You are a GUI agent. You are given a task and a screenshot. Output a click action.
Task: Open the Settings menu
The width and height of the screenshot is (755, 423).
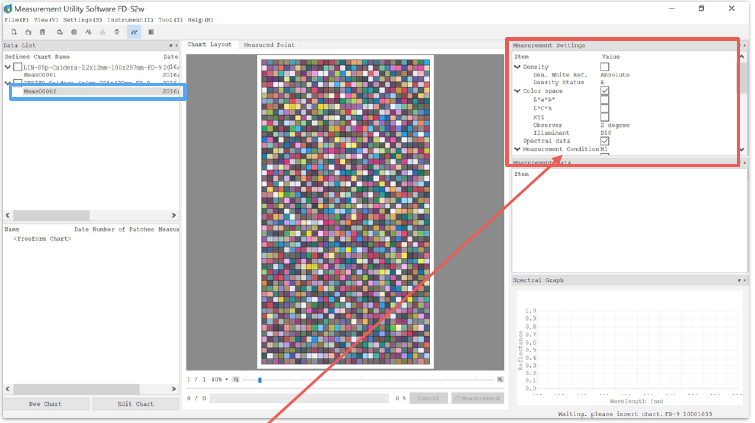(x=82, y=20)
